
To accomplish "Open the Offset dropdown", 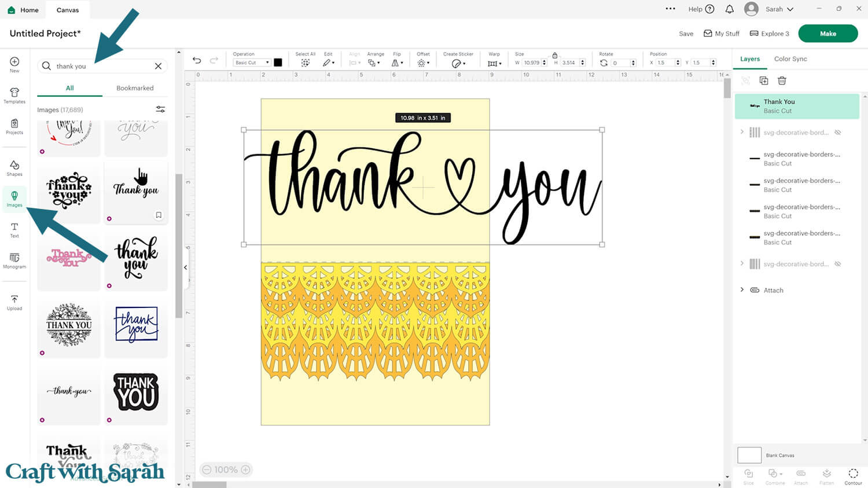I will (424, 60).
